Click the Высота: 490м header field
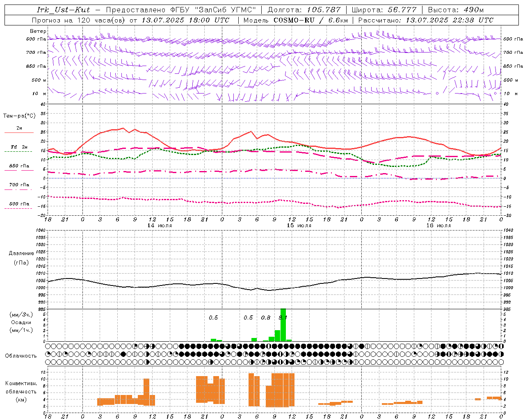This screenshot has width=525, height=420. (456, 10)
